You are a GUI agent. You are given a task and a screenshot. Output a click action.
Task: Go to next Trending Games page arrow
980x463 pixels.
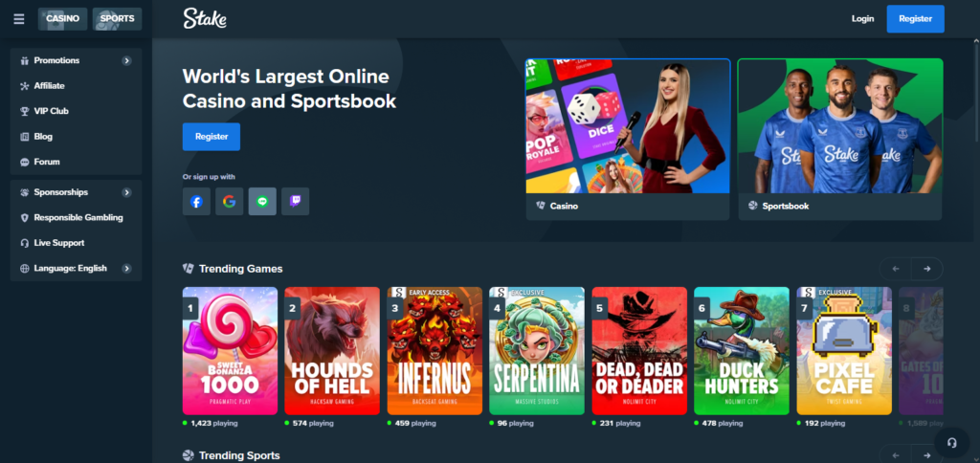(x=926, y=269)
